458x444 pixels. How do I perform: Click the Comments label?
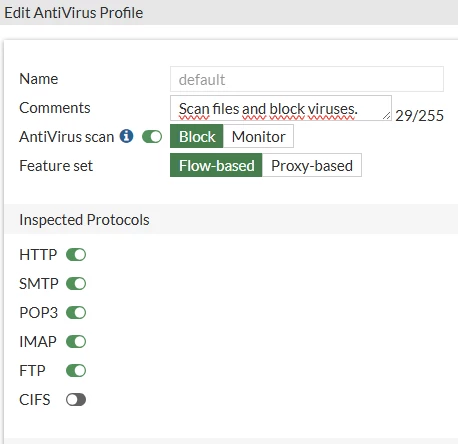tap(55, 108)
